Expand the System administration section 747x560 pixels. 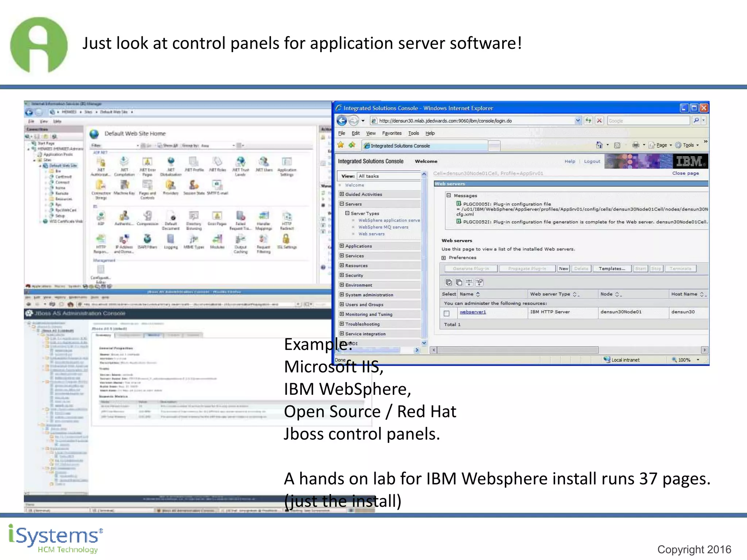coord(342,294)
